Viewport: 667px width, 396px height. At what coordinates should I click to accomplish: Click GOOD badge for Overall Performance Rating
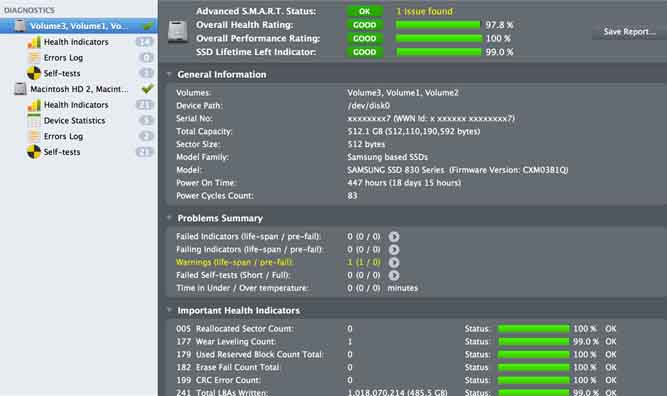[x=365, y=39]
